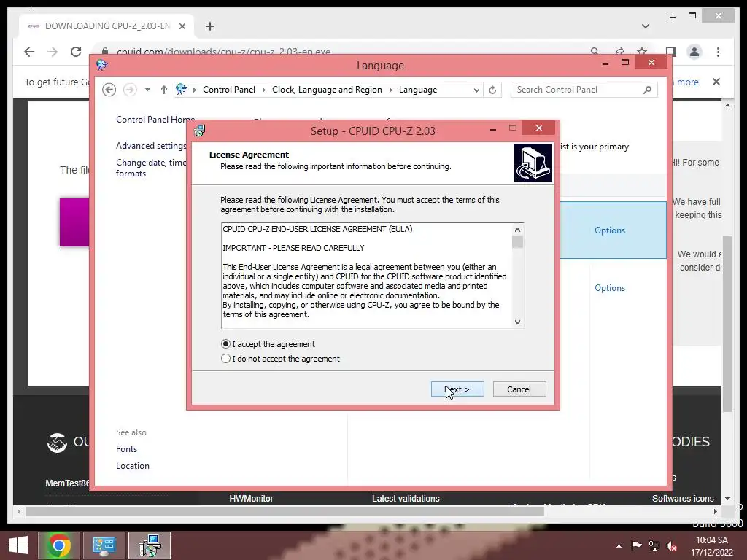Minimize the CPU-Z setup dialog
This screenshot has height=560, width=747.
tap(493, 128)
